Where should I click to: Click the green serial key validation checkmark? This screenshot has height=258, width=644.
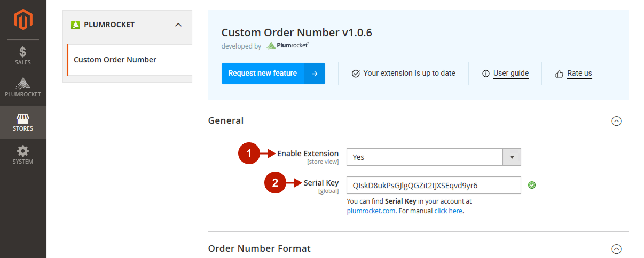(532, 185)
